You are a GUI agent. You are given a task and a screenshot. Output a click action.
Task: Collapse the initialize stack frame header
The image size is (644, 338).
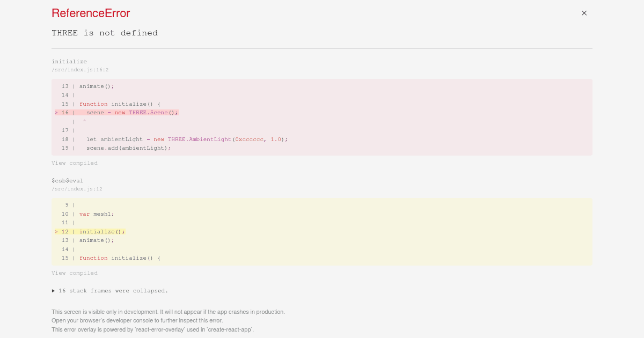point(69,61)
